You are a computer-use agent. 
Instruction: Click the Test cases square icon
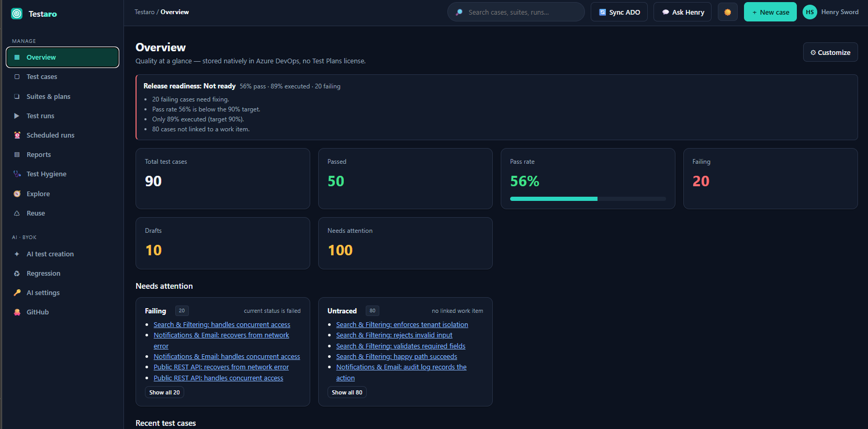point(17,77)
